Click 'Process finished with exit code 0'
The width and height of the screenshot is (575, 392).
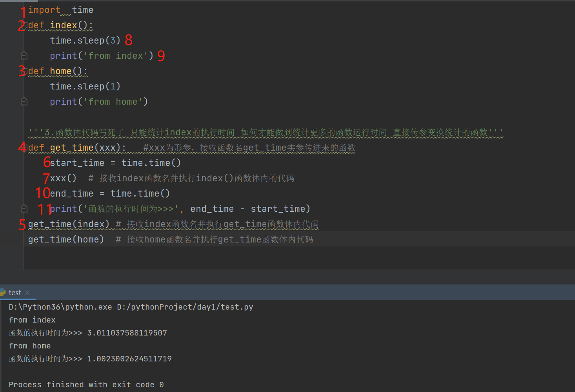(86, 385)
